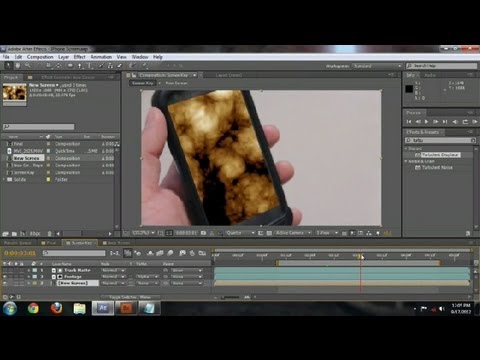This screenshot has height=360, width=480.
Task: Enable Frame Blending timeline switch
Action: point(160,253)
